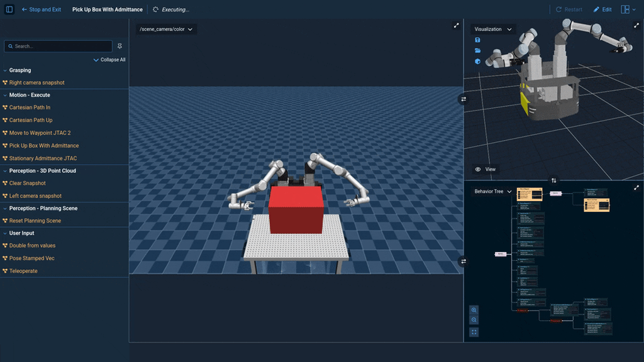
Task: Click the folder icon in Visualization pane
Action: pyautogui.click(x=477, y=50)
